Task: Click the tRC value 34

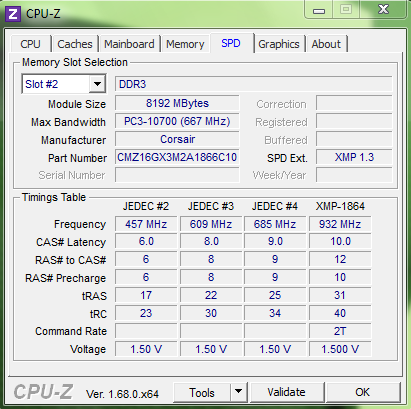Action: tap(275, 313)
